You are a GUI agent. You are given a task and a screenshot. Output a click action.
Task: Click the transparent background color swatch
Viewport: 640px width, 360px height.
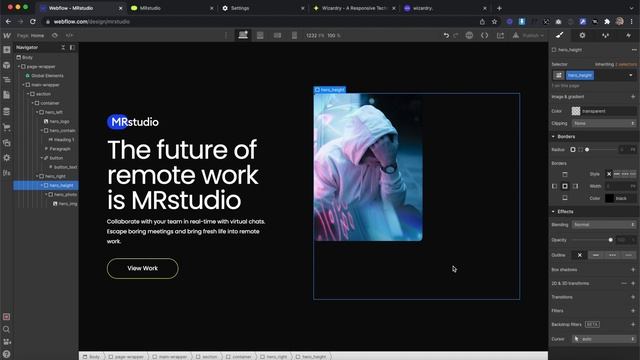coord(576,111)
